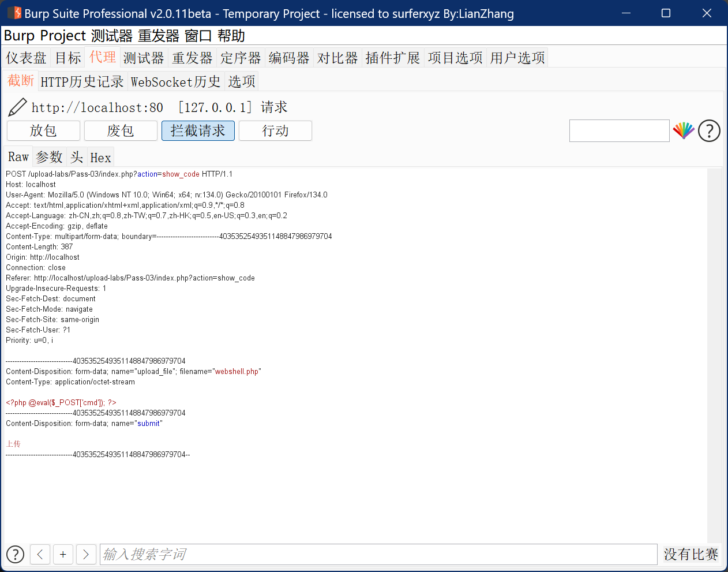Viewport: 728px width, 572px height.
Task: Switch to the 测试器 tool tab
Action: pos(144,58)
